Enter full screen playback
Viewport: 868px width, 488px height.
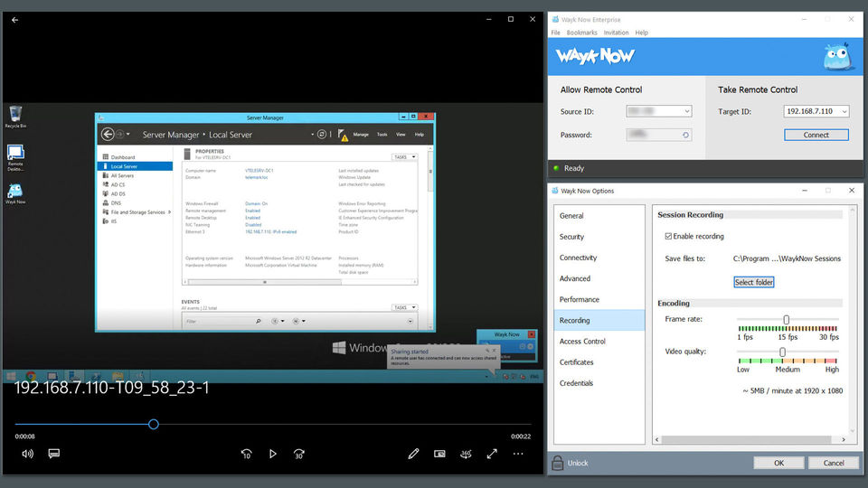coord(492,454)
